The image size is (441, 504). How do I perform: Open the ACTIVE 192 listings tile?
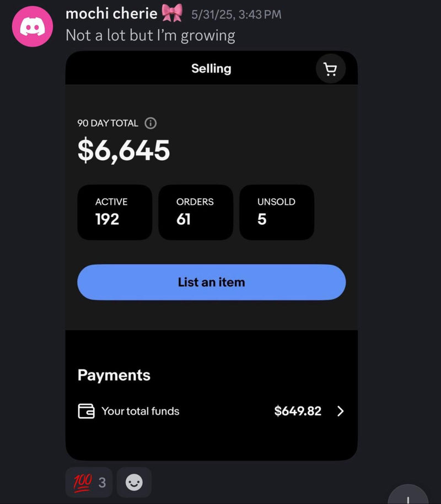(114, 212)
